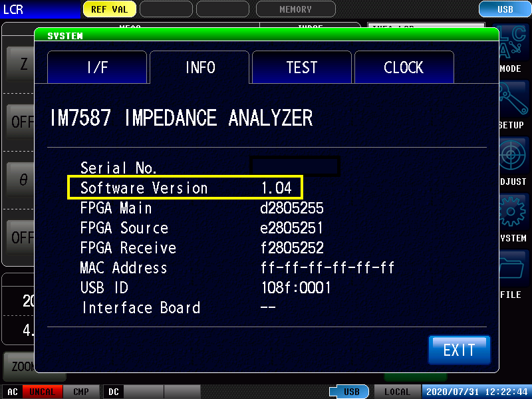Viewport: 532px width, 399px height.
Task: Click the MAC Address value ff-ff-ff-ff-ff-ff
Action: point(327,268)
